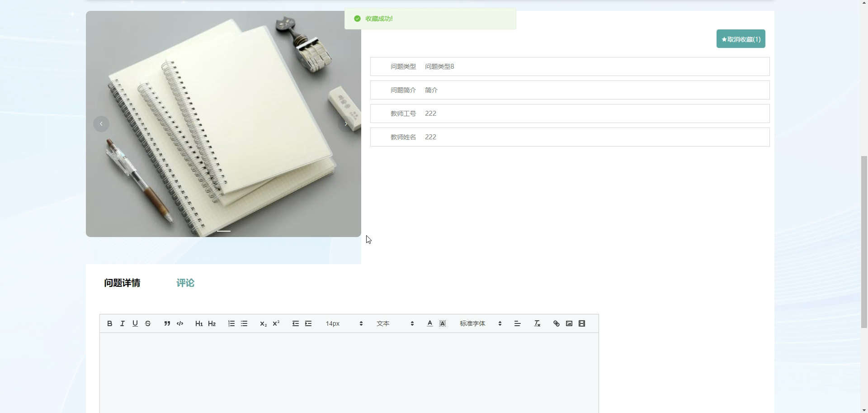Increase indent of the text
Viewport: 868px width, 413px height.
[308, 323]
